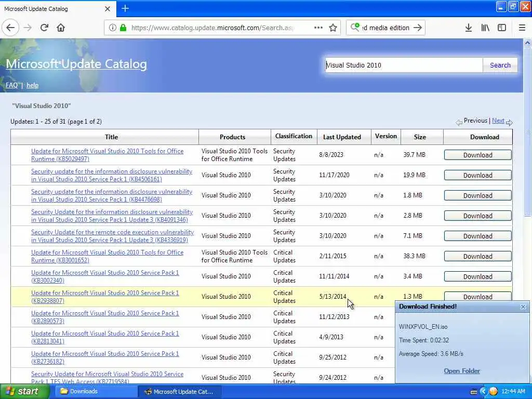
Task: Download the 19.9 MB KB4506161 update
Action: [x=478, y=175]
